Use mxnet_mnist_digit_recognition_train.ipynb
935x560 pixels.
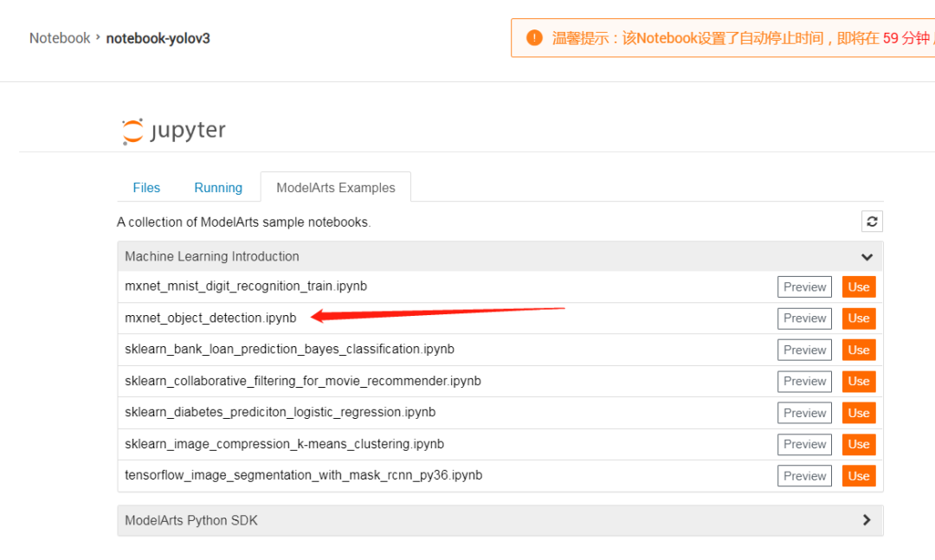(x=859, y=286)
